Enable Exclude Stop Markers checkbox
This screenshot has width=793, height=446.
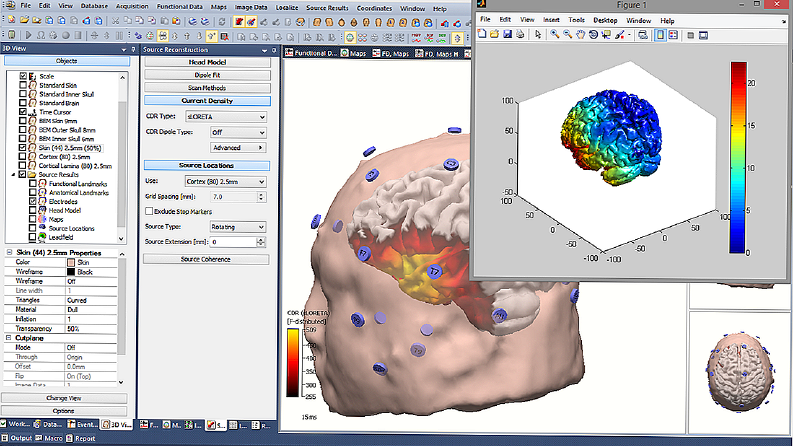149,211
